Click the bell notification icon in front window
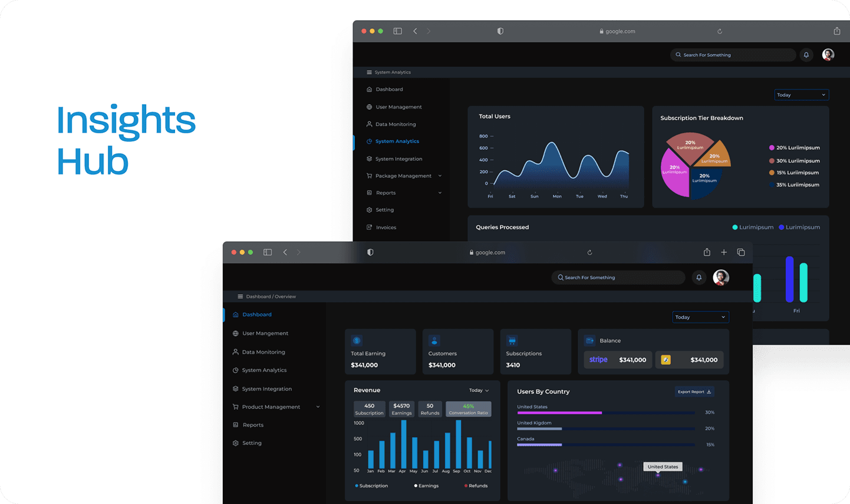850x504 pixels. click(x=699, y=278)
